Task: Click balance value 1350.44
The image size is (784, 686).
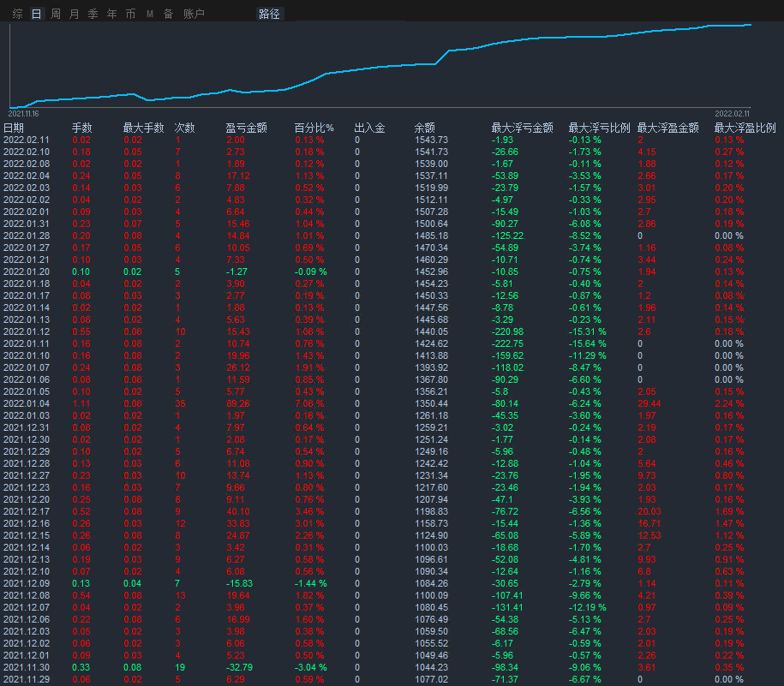Action: tap(432, 403)
